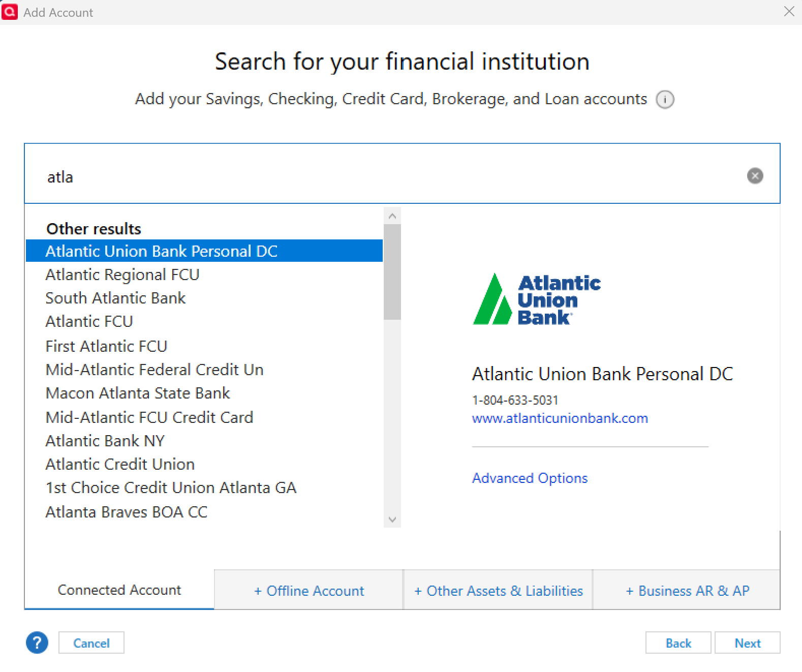
Task: Click the Other results heading
Action: [94, 229]
